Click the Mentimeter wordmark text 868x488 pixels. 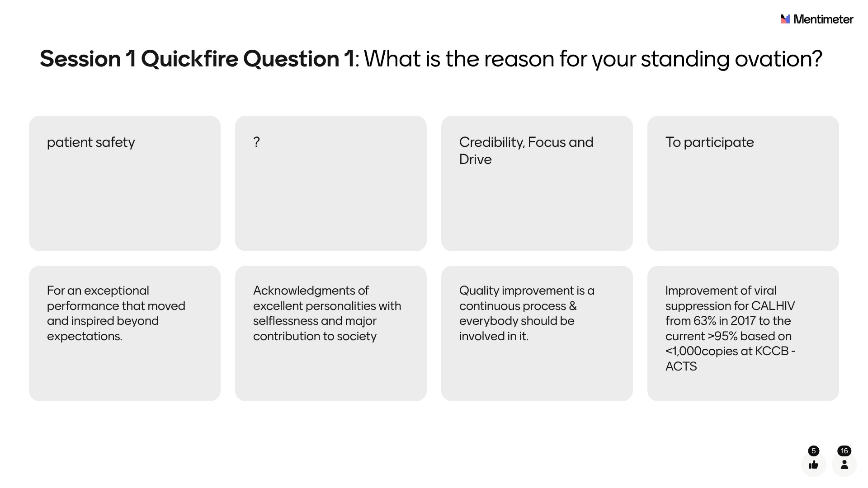823,19
